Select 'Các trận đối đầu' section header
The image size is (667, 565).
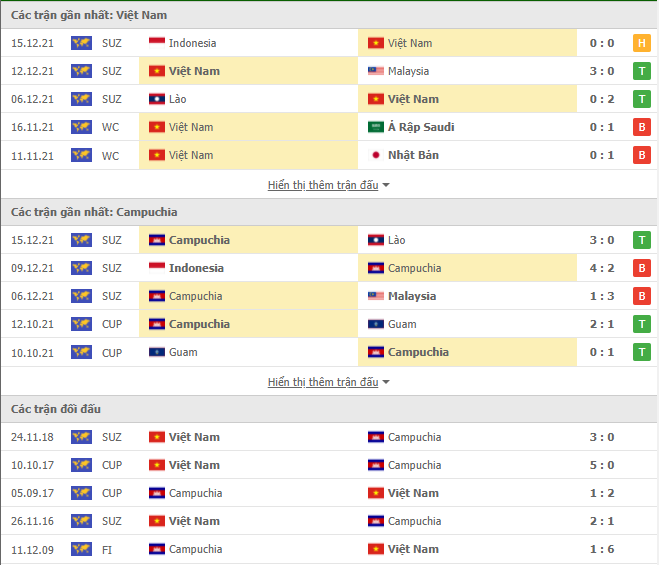tap(56, 409)
